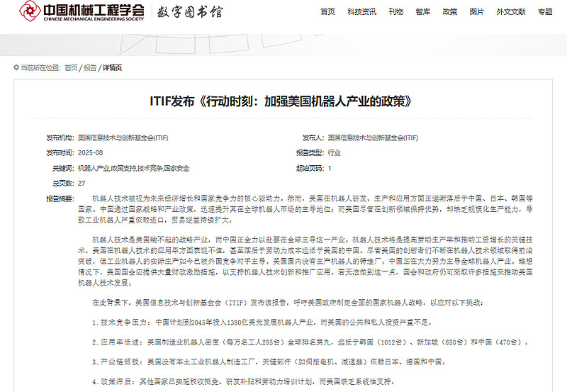Open the 刊物 navigation menu item
Image resolution: width=567 pixels, height=392 pixels.
395,12
